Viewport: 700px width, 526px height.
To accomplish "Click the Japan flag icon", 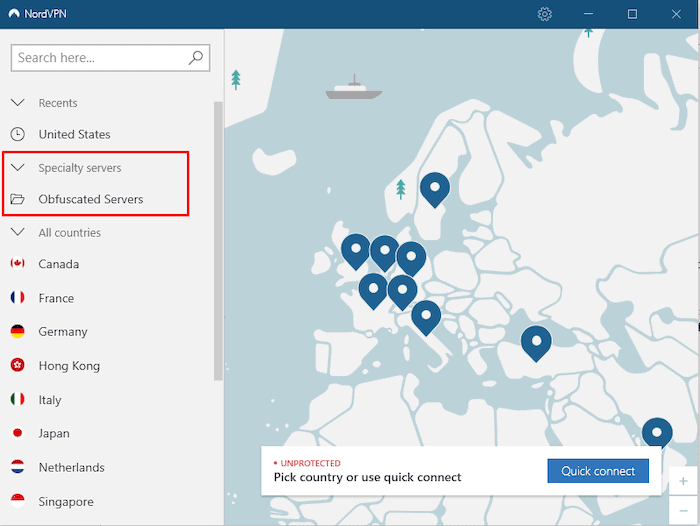I will pos(17,434).
